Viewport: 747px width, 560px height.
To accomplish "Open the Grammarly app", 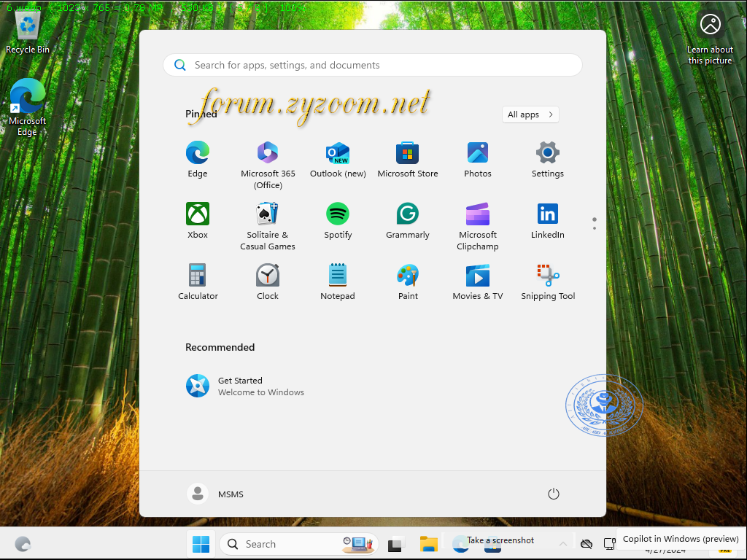I will coord(407,220).
